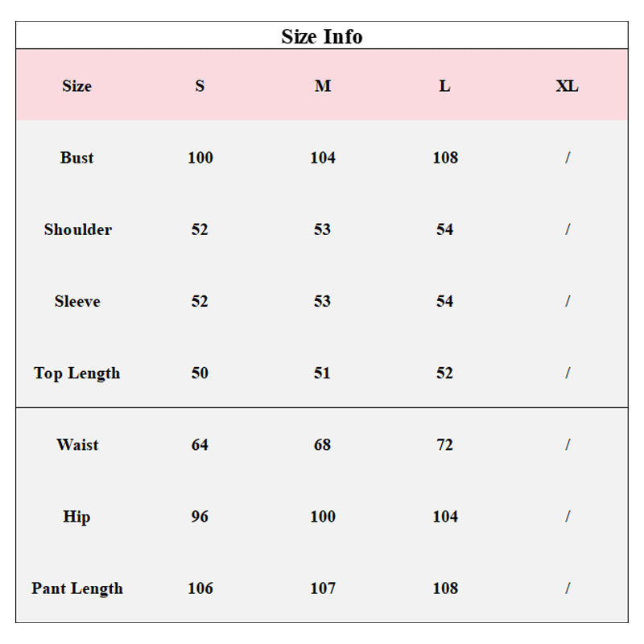Click Pant Length value 108 for L

[445, 588]
